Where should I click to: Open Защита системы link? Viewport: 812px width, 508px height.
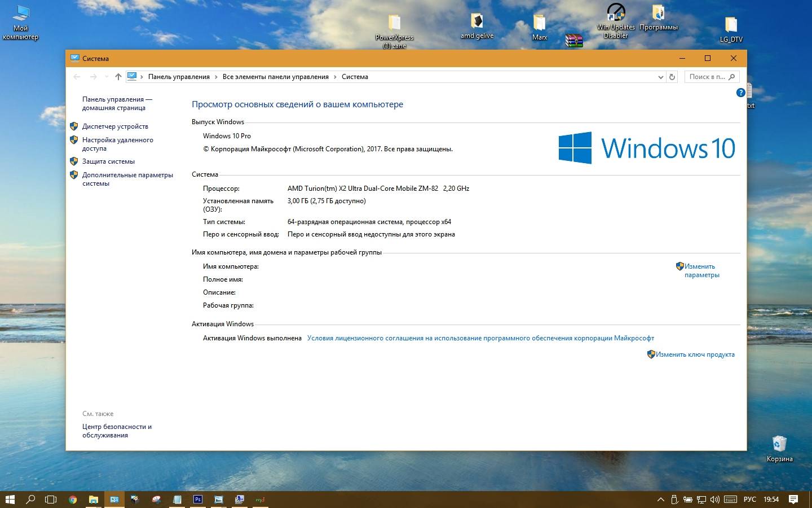point(108,161)
